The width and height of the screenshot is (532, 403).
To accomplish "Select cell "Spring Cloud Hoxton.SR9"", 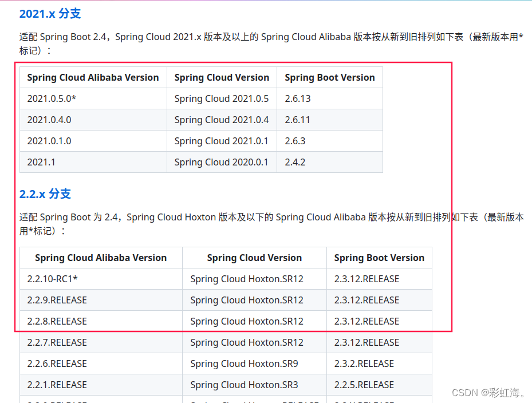I will click(254, 364).
